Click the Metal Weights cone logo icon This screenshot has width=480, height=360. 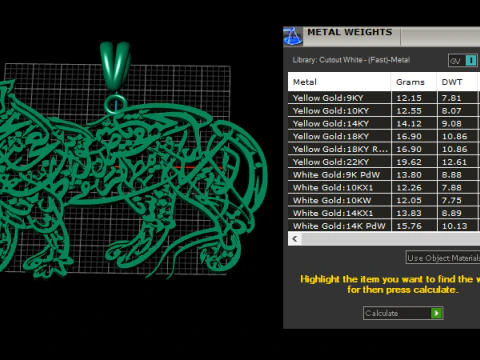tap(293, 36)
